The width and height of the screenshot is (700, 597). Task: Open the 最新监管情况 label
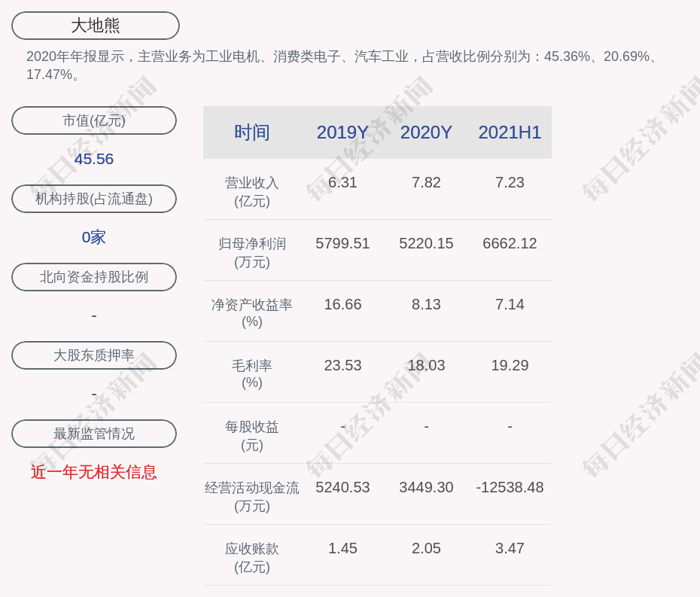coord(94,434)
